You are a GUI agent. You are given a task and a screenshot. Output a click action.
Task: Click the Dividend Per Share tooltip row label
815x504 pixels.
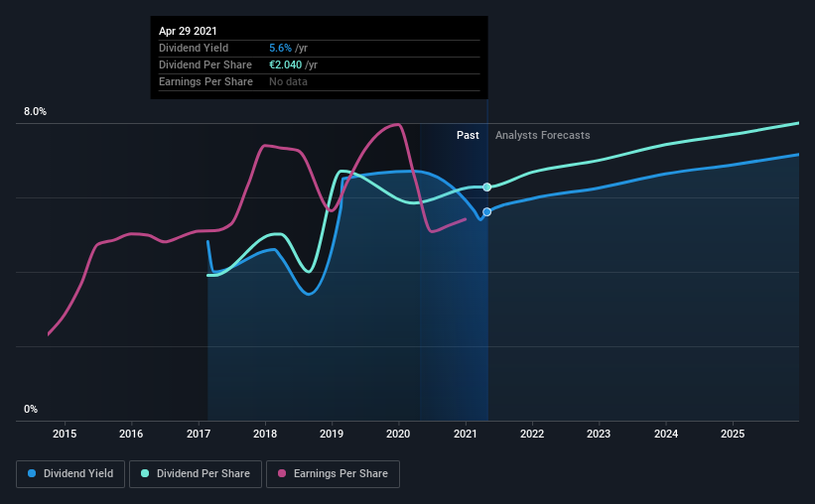(x=205, y=64)
